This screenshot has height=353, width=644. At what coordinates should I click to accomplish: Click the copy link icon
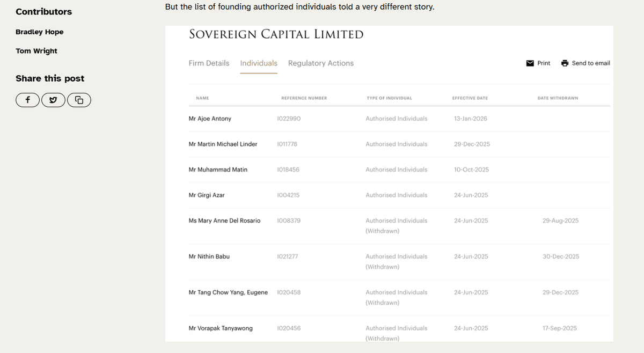point(79,100)
